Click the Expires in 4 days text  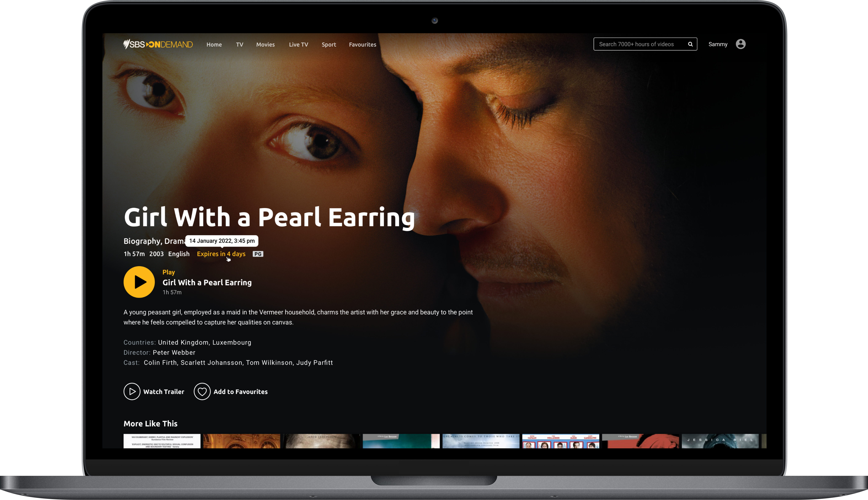pyautogui.click(x=221, y=254)
